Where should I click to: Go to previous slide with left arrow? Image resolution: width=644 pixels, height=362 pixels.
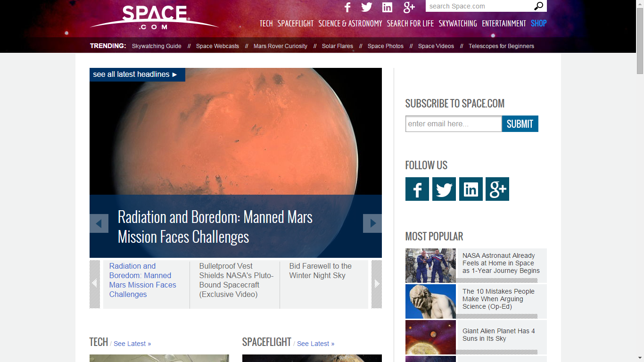coord(99,223)
